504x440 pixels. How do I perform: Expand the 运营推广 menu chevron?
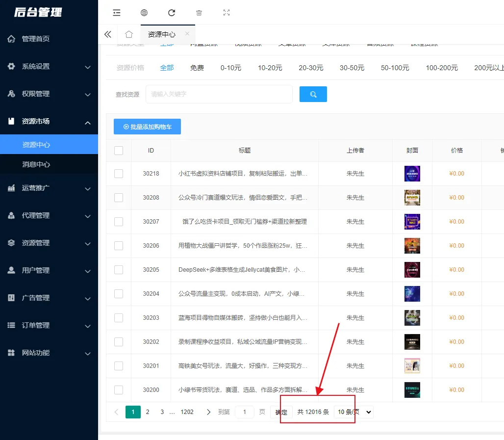[87, 189]
